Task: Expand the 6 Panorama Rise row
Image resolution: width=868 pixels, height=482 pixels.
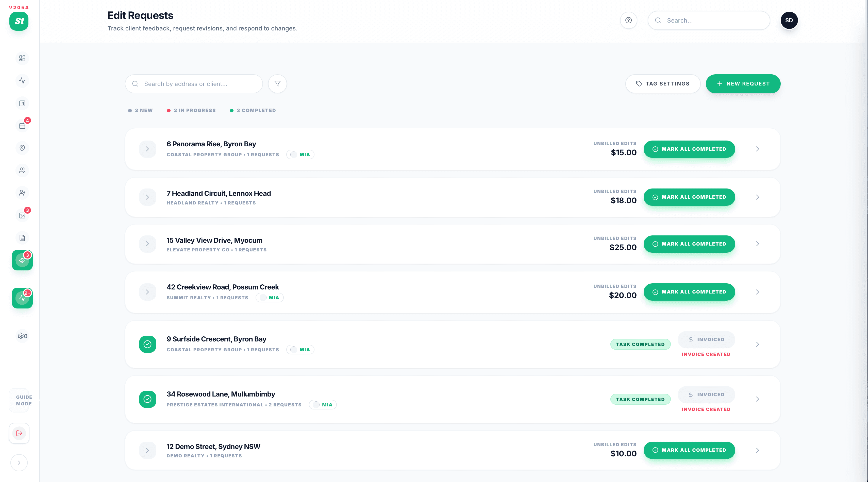Action: [148, 149]
